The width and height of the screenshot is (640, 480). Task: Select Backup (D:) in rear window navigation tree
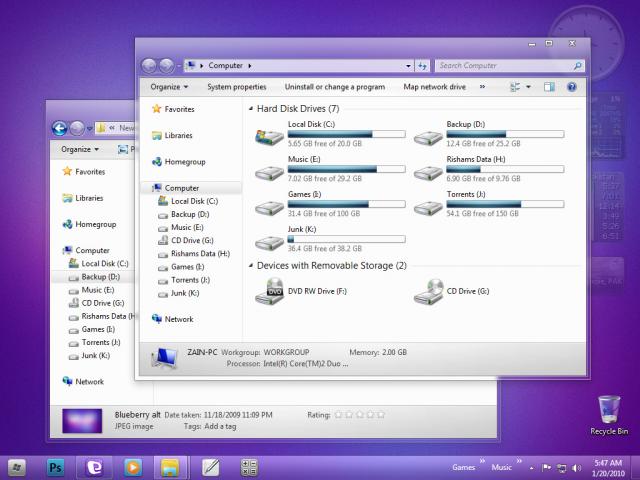click(x=94, y=277)
